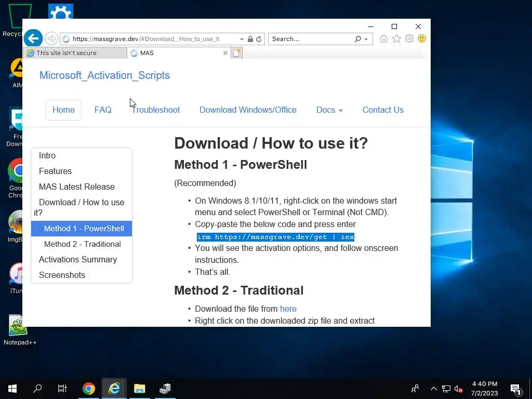Click the 'here' download link

(x=288, y=309)
